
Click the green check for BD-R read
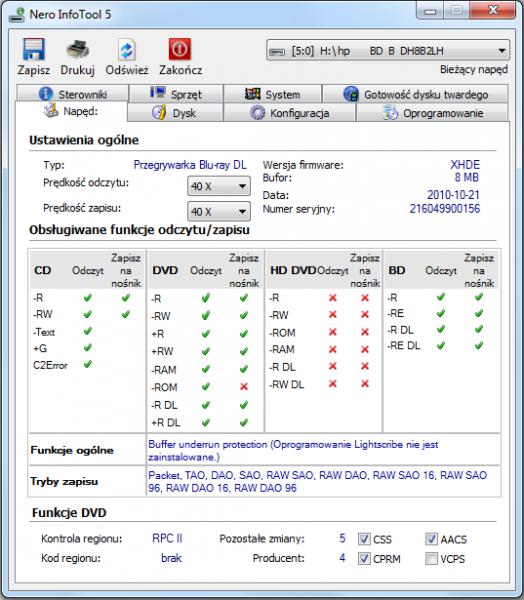(441, 297)
